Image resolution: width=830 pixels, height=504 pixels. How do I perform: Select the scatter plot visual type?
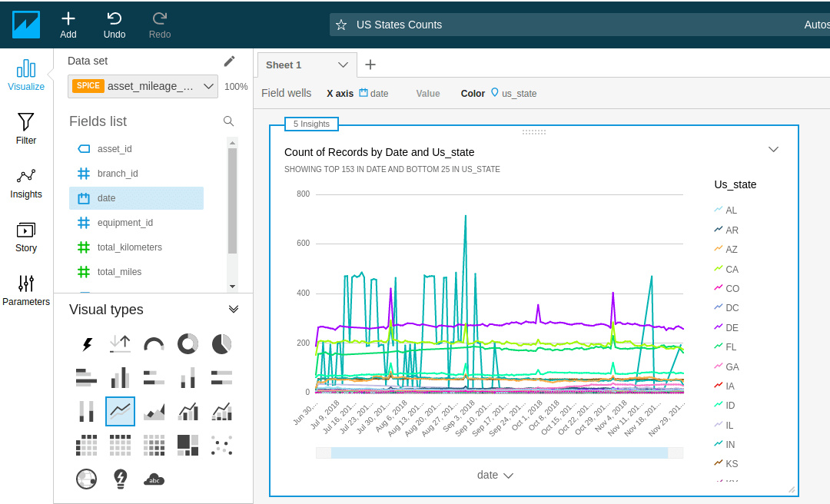coord(221,445)
